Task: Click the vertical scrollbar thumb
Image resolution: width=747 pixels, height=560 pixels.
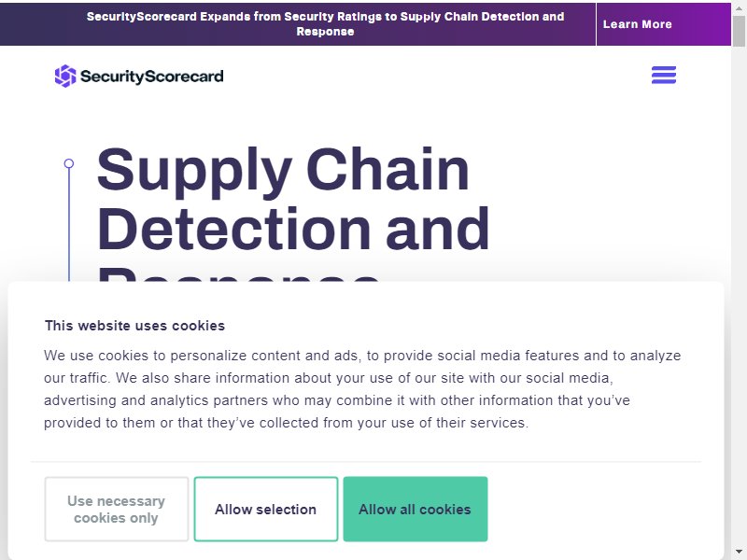Action: [x=739, y=31]
